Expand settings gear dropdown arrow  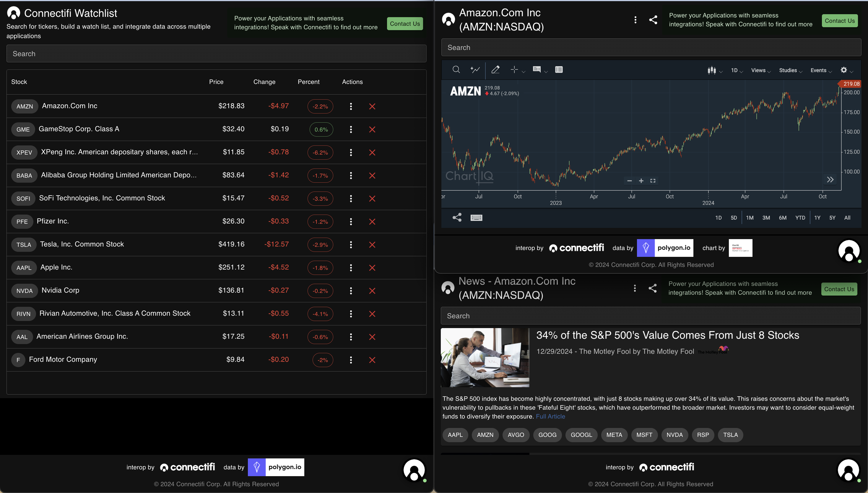[851, 72]
